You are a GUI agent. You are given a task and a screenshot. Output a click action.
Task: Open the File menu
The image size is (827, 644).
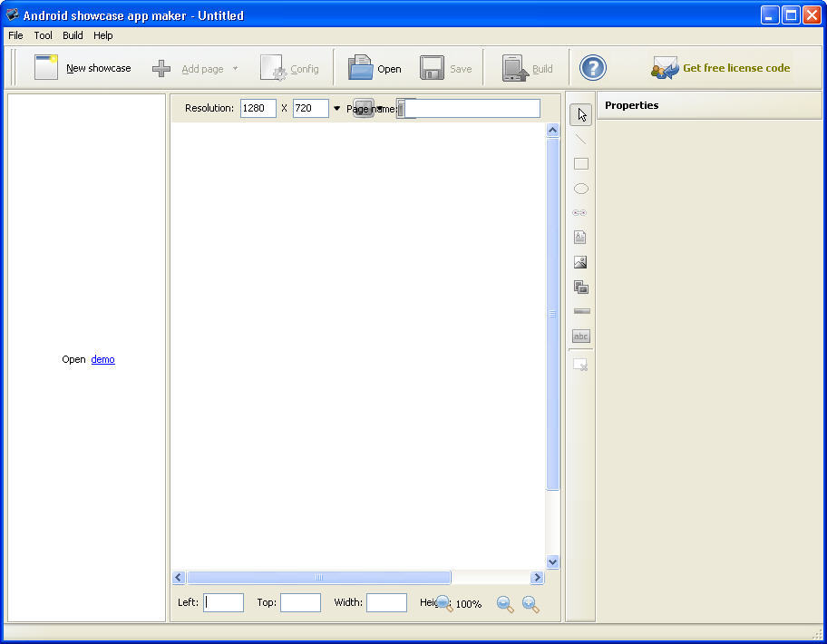pyautogui.click(x=15, y=35)
